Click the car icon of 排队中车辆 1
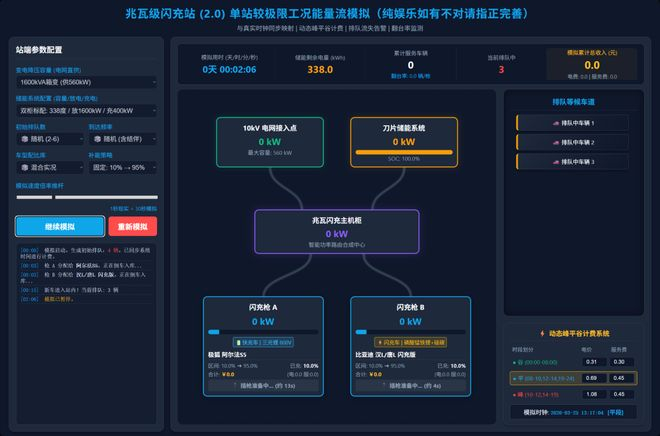The image size is (660, 436). pos(556,123)
